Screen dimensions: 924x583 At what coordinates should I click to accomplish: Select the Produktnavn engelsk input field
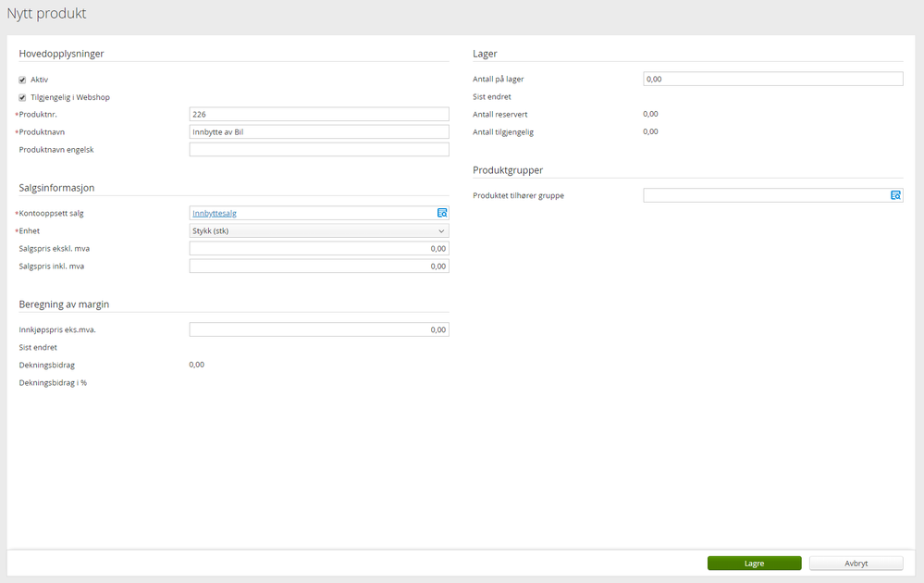point(319,149)
